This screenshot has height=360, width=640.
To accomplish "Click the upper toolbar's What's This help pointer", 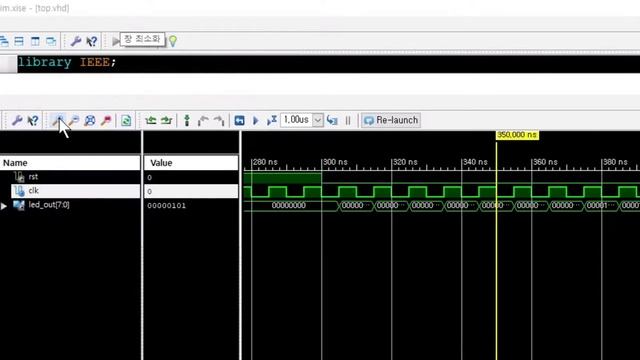I will click(92, 41).
